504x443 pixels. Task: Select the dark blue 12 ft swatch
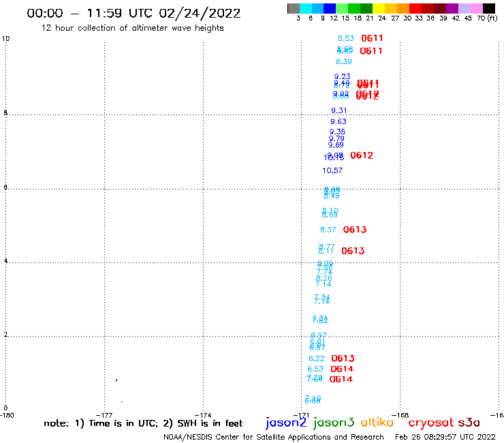[330, 8]
